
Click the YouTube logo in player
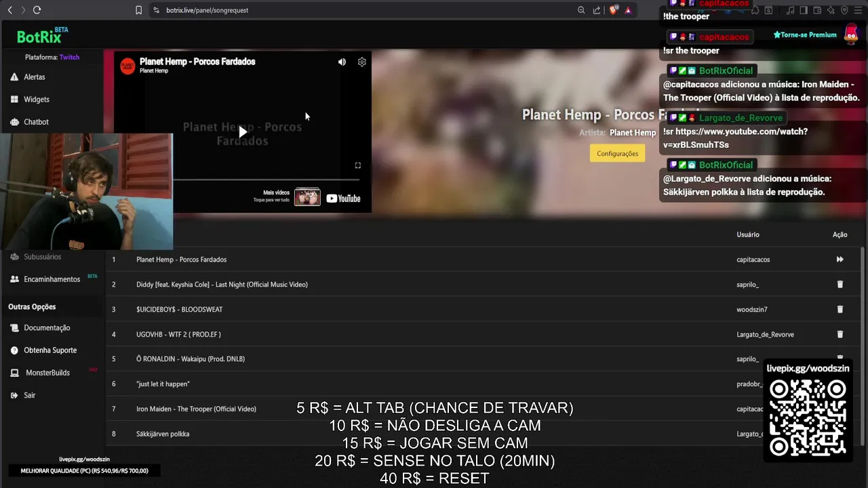(343, 199)
